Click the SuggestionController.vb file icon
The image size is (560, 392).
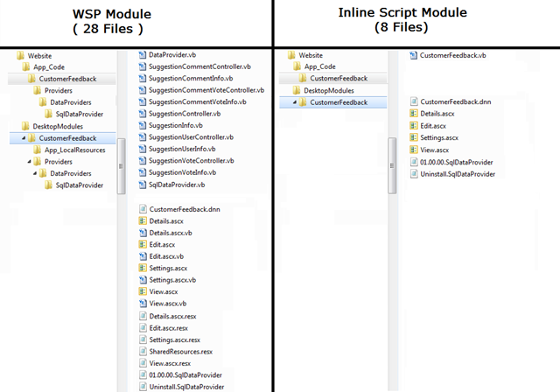(x=143, y=114)
